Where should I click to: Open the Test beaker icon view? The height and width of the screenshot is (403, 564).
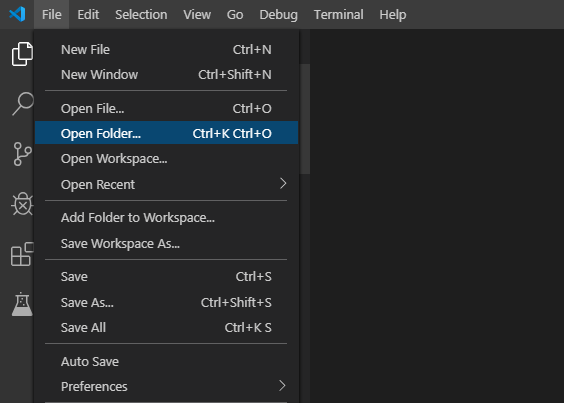[22, 304]
